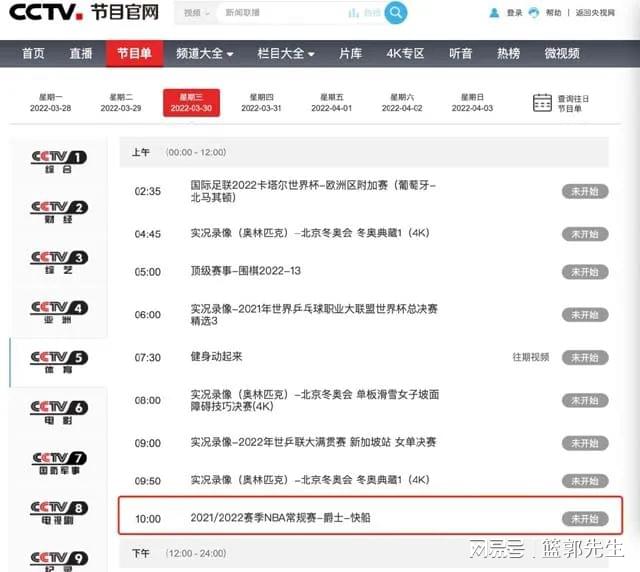Image resolution: width=640 pixels, height=572 pixels.
Task: Click the 04:45 冬奥典藏1 (4K) program title
Action: [x=310, y=233]
